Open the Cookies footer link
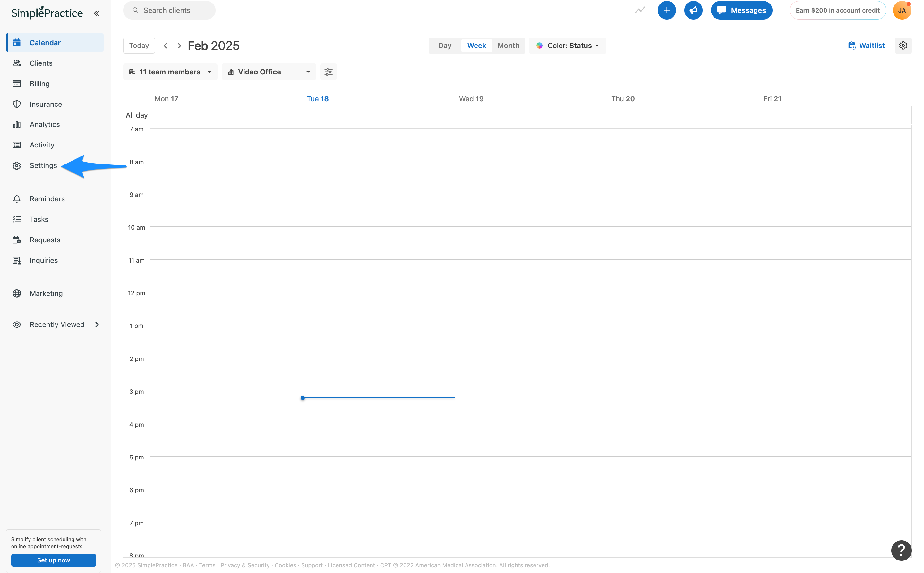 coord(285,565)
